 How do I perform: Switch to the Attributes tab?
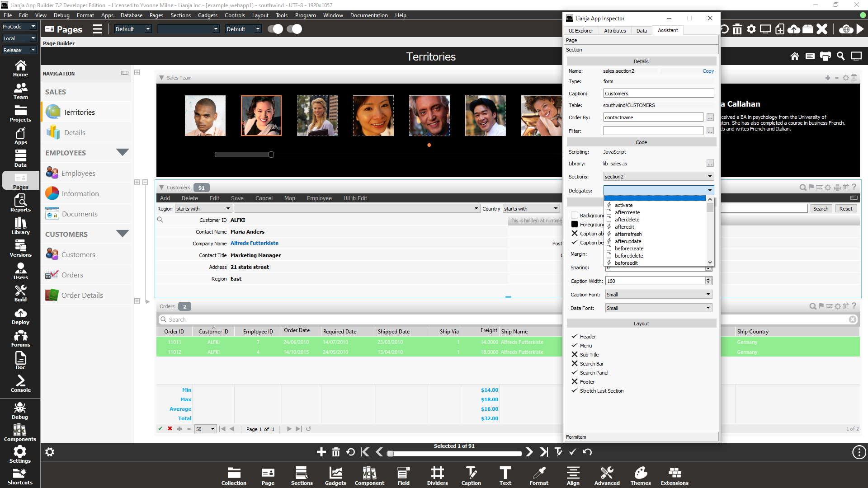(x=615, y=31)
